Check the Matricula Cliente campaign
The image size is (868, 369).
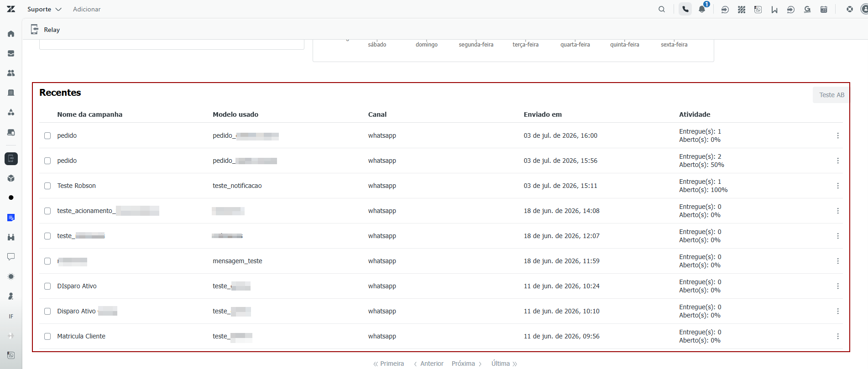pyautogui.click(x=47, y=336)
